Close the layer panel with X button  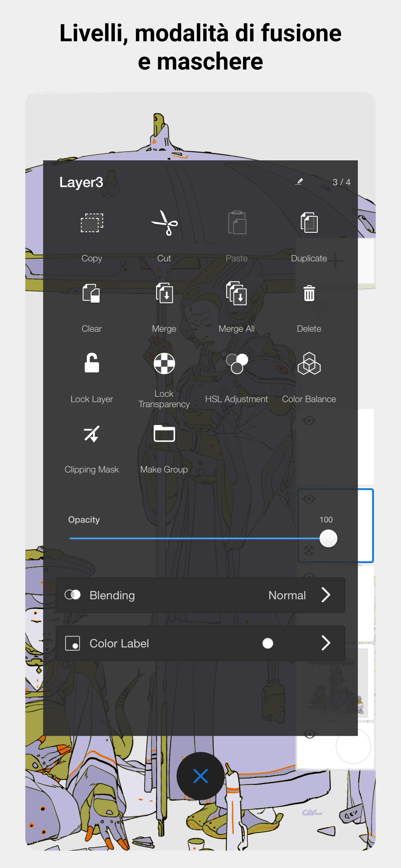(200, 776)
